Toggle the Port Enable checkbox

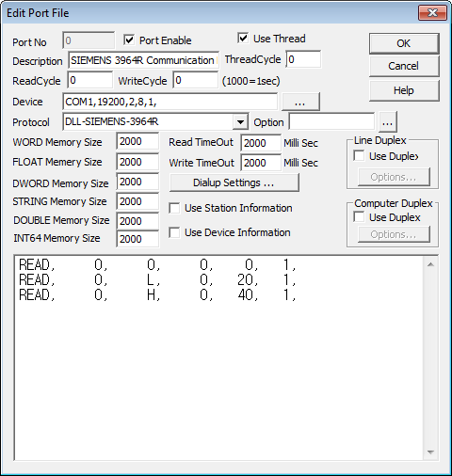tap(129, 40)
